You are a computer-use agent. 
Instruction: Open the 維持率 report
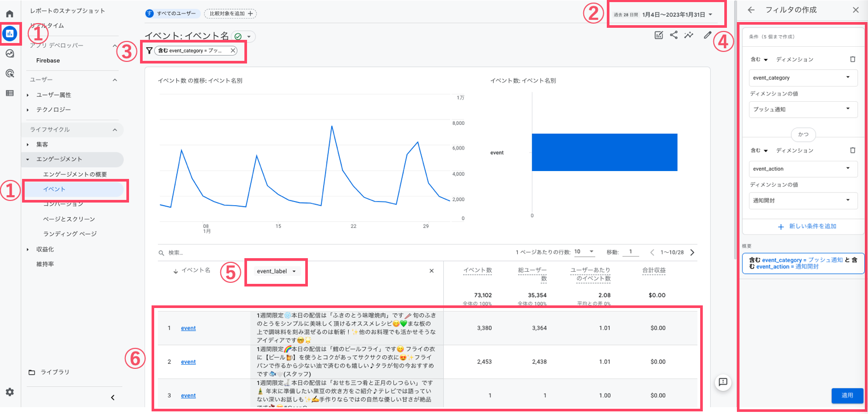pos(45,264)
